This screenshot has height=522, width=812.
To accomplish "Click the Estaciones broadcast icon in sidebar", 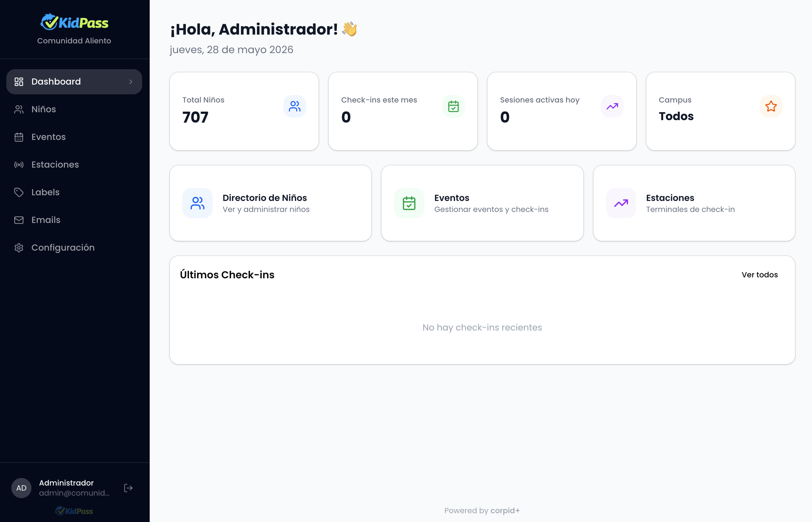I will (19, 165).
